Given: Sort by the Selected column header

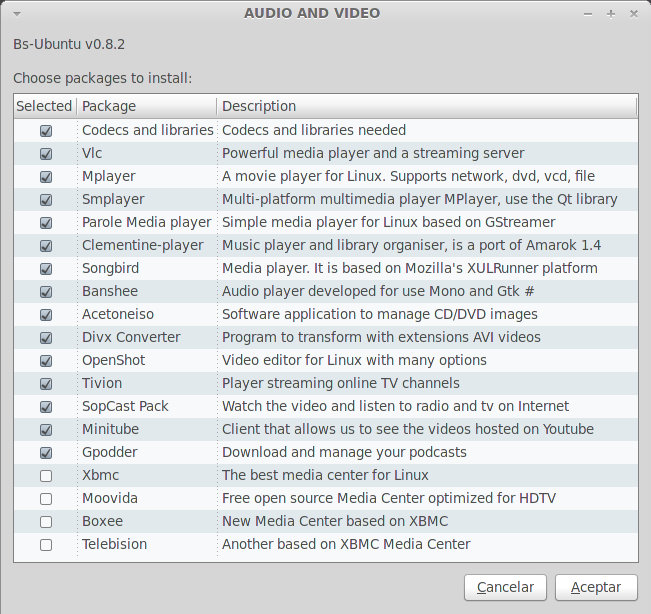Looking at the screenshot, I should [44, 106].
